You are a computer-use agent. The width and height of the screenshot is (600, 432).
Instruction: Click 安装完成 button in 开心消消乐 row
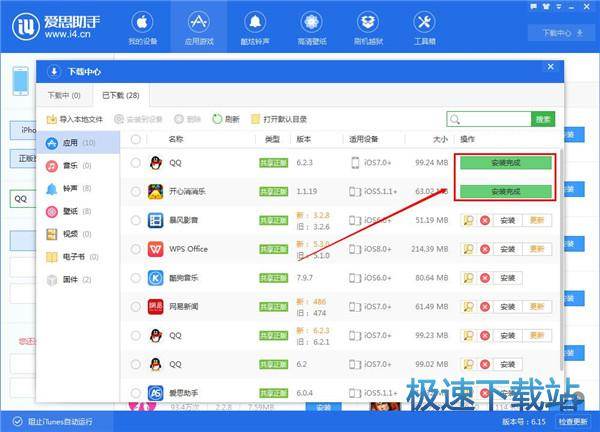coord(505,191)
